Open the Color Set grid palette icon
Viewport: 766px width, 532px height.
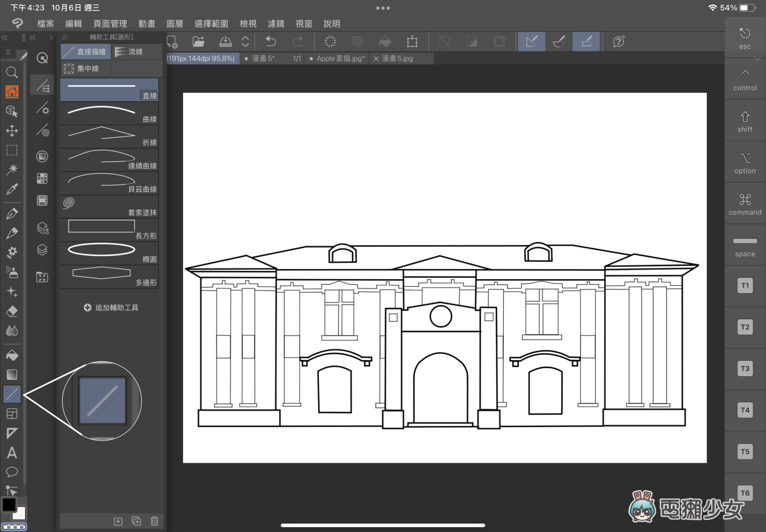coord(42,178)
